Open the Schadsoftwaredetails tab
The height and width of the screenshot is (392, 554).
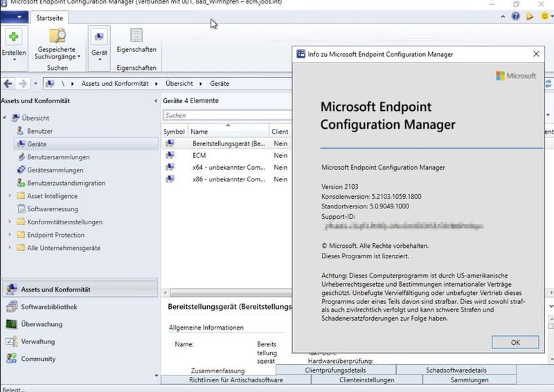[x=456, y=370]
